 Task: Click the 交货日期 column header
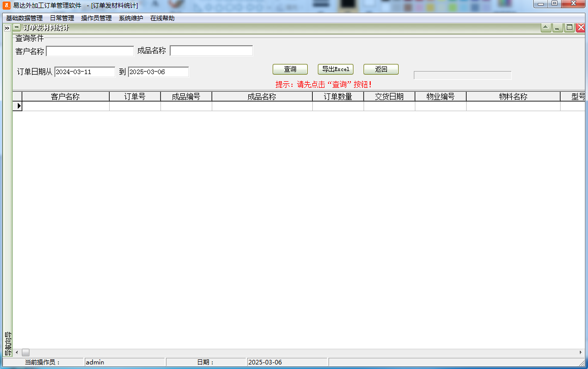pos(389,96)
